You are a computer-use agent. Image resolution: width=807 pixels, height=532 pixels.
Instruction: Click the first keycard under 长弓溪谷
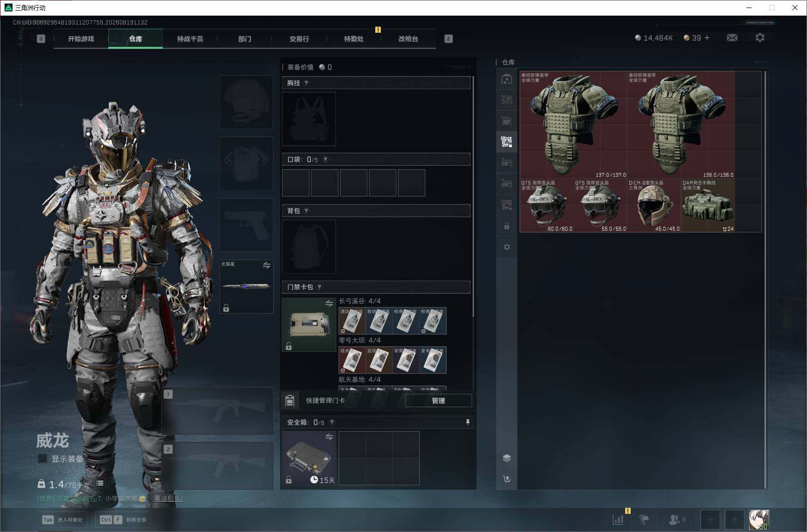352,321
